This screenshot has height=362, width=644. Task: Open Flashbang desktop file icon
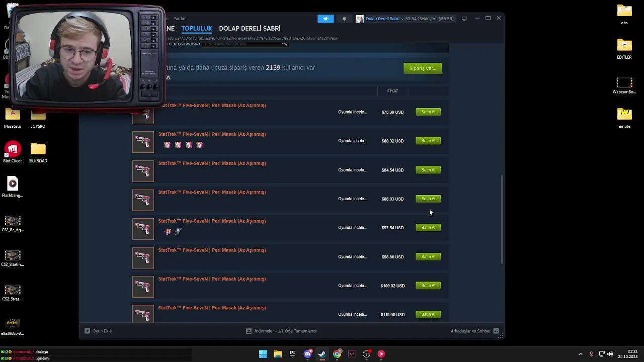pos(13,187)
